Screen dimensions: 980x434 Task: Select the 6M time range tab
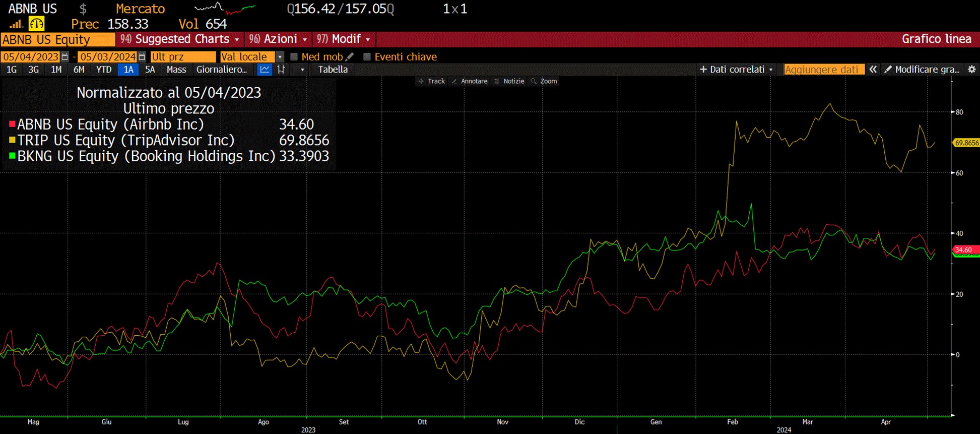coord(79,70)
